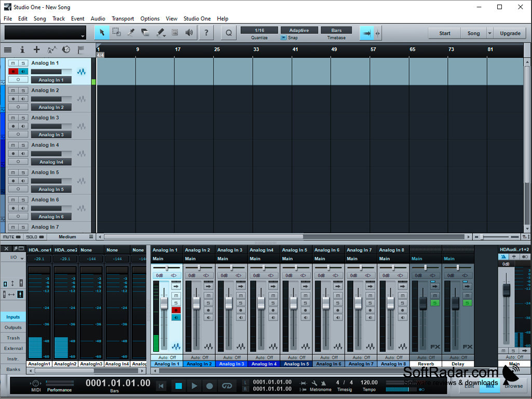
Task: Solo the Analog In 1 track
Action: point(23,63)
